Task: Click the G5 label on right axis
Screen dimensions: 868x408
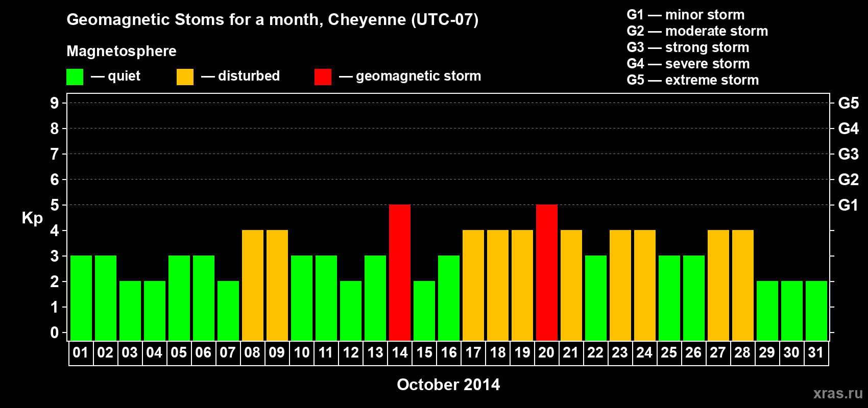Action: (x=848, y=103)
